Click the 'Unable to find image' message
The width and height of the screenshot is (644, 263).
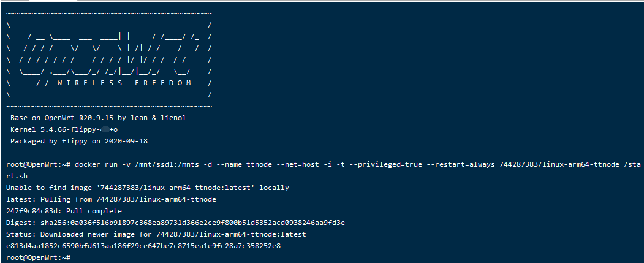[148, 188]
